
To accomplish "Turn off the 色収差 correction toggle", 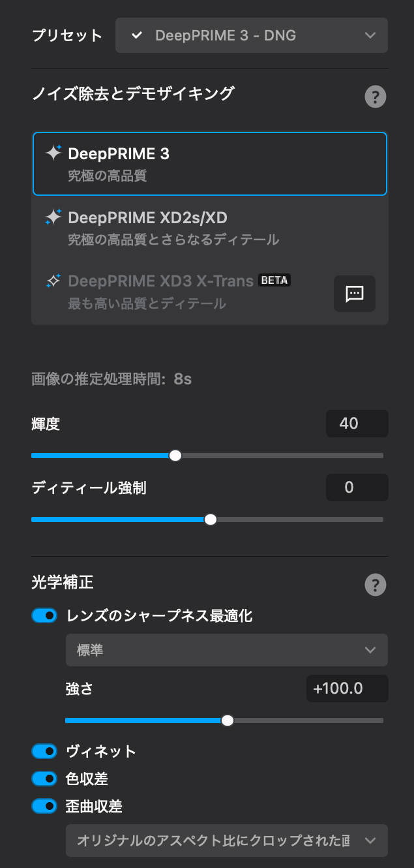I will pyautogui.click(x=44, y=779).
